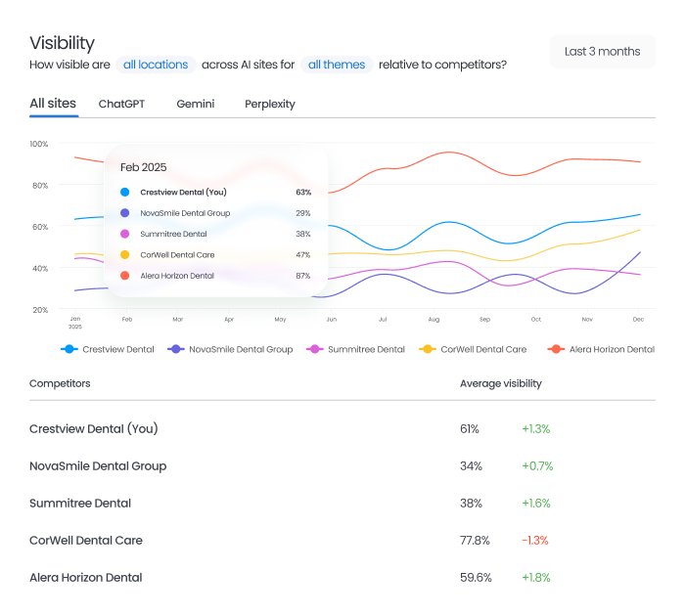Click the yellow CorWell tooltip dot
Viewport: 685px width, 616px height.
[x=125, y=255]
